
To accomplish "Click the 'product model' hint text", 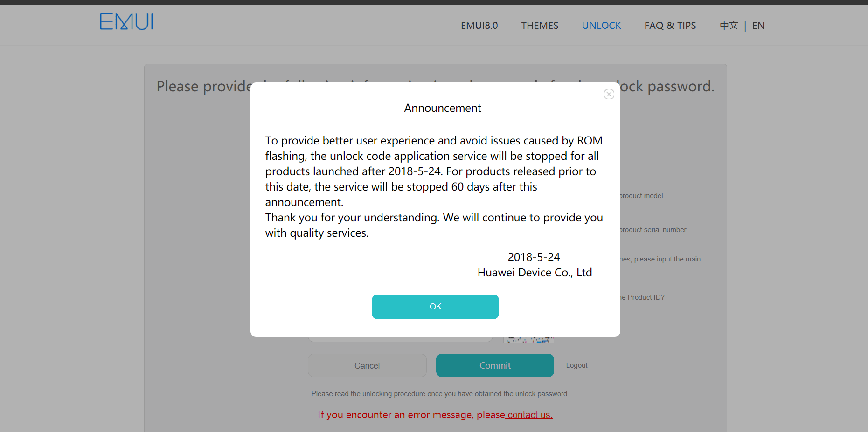I will (x=641, y=196).
